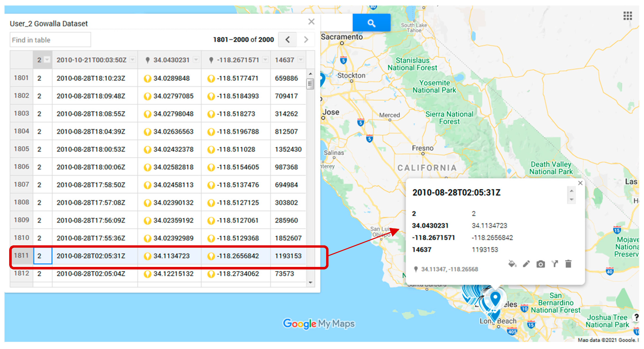Click coordinates text 34.11347, -118.26568 in popup
The image size is (644, 349).
click(x=449, y=269)
